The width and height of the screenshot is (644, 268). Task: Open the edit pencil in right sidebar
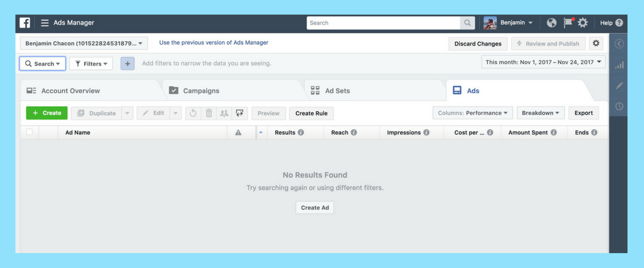[619, 86]
